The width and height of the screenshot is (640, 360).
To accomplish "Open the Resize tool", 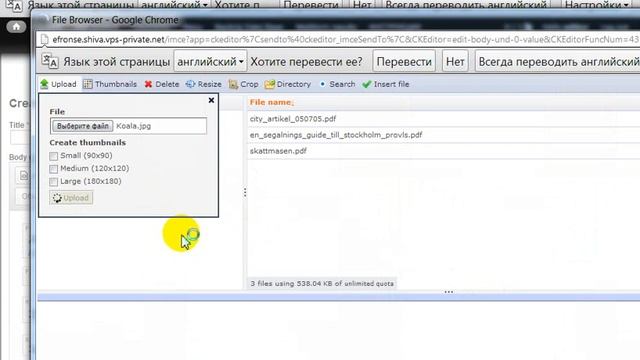I will pyautogui.click(x=203, y=84).
